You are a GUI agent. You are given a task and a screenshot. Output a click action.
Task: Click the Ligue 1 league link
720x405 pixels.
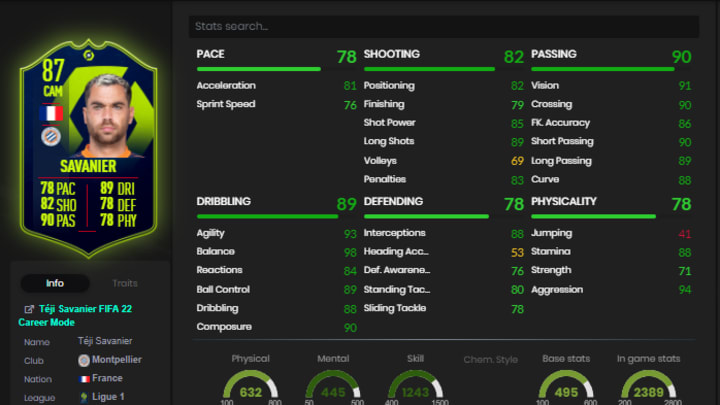click(x=108, y=396)
